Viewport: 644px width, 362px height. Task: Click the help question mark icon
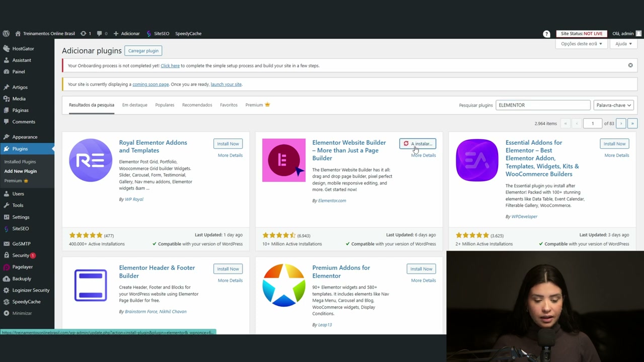[546, 34]
